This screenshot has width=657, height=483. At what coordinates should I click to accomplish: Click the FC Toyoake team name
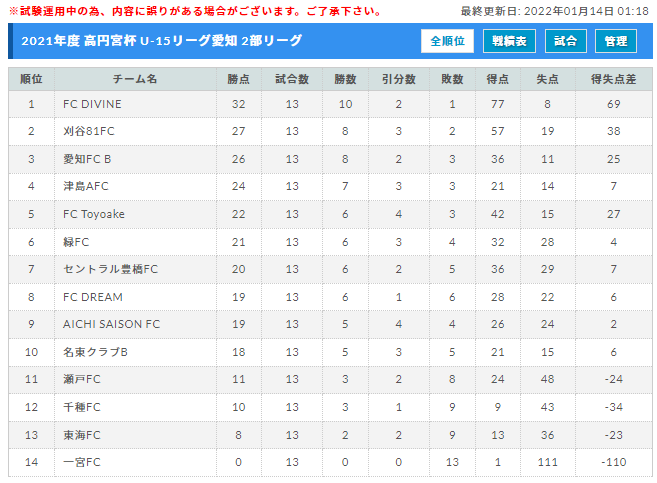[94, 214]
